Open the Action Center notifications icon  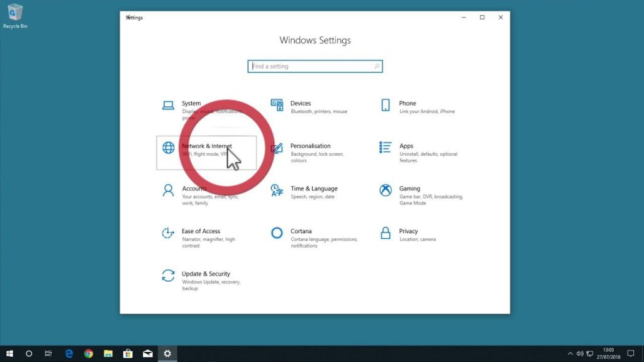point(630,353)
